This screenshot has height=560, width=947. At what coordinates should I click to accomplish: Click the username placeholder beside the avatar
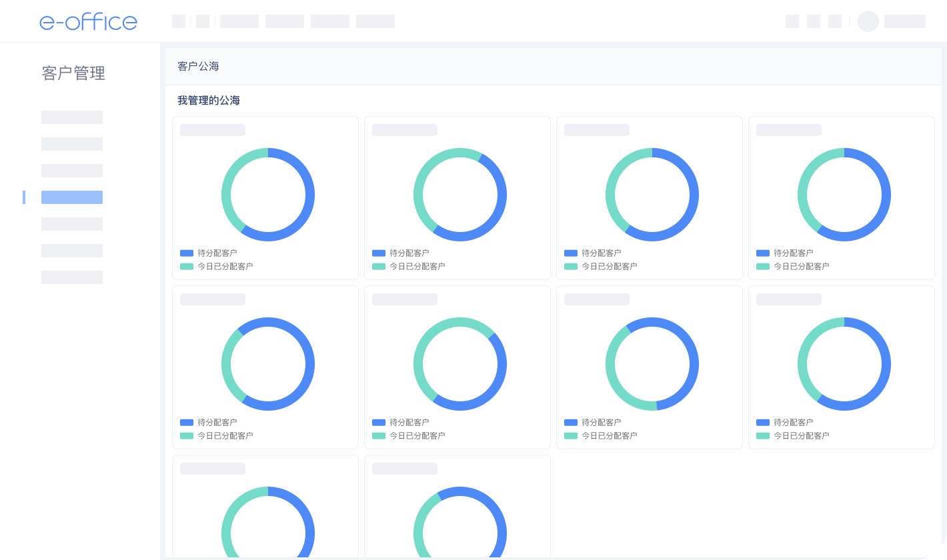pyautogui.click(x=905, y=21)
